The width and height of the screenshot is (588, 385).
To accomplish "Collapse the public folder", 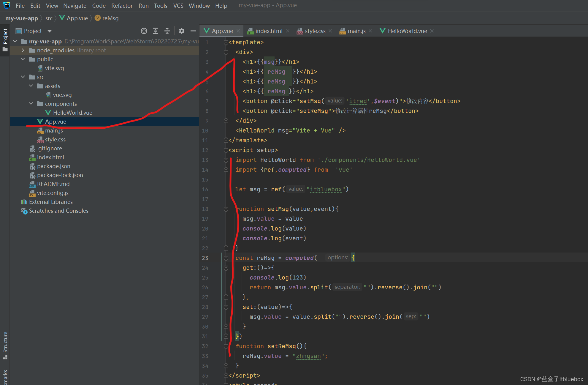I will pos(23,59).
